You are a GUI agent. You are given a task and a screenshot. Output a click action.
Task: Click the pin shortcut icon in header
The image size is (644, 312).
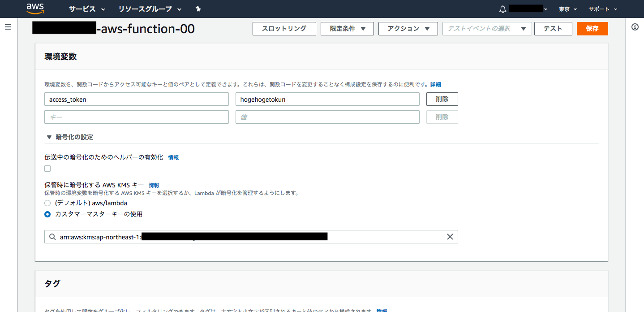198,9
